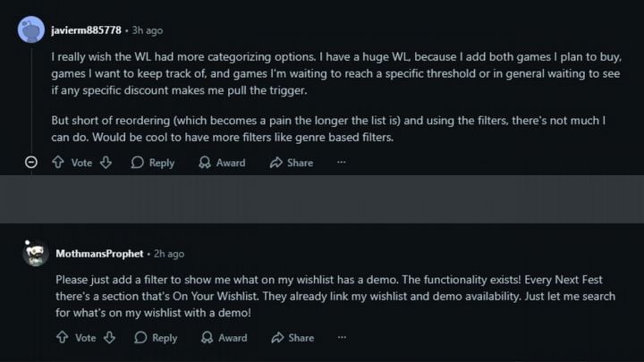The image size is (644, 362).
Task: Open javierm885778's user profile link
Action: point(87,30)
